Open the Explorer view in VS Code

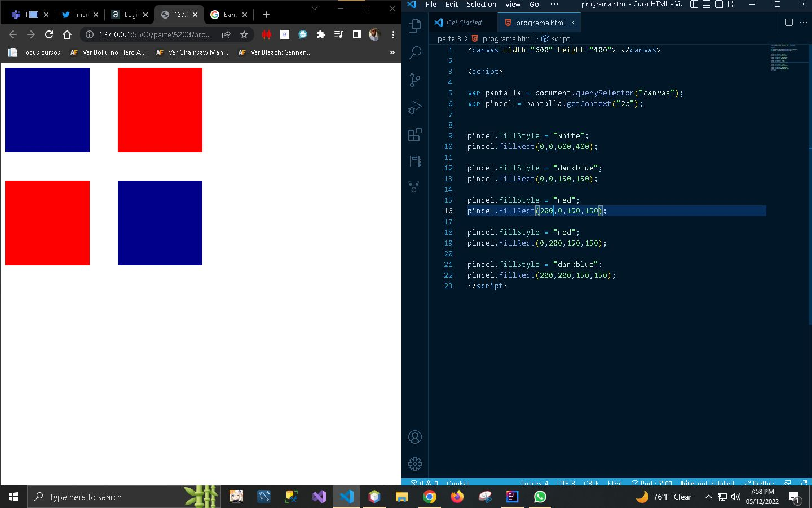[x=415, y=26]
